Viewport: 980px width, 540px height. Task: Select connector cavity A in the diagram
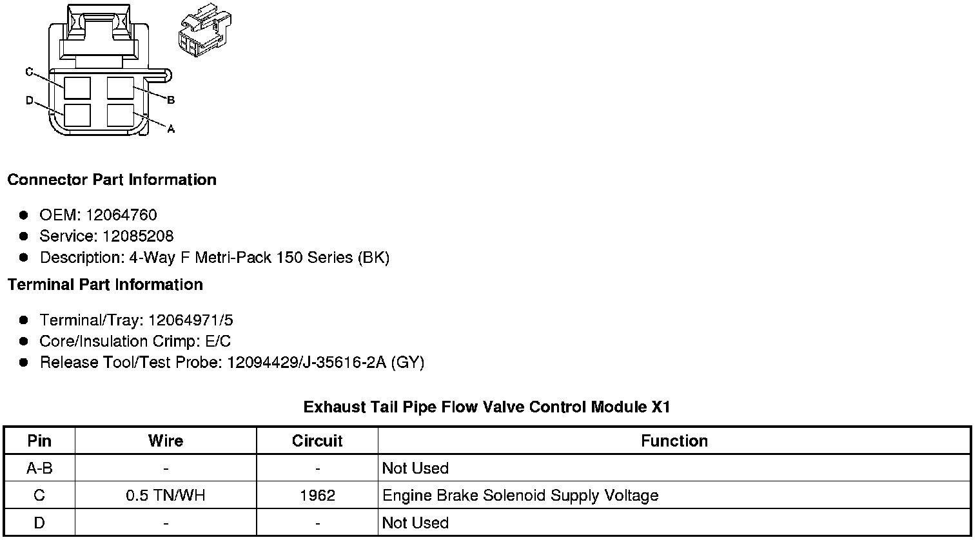121,115
